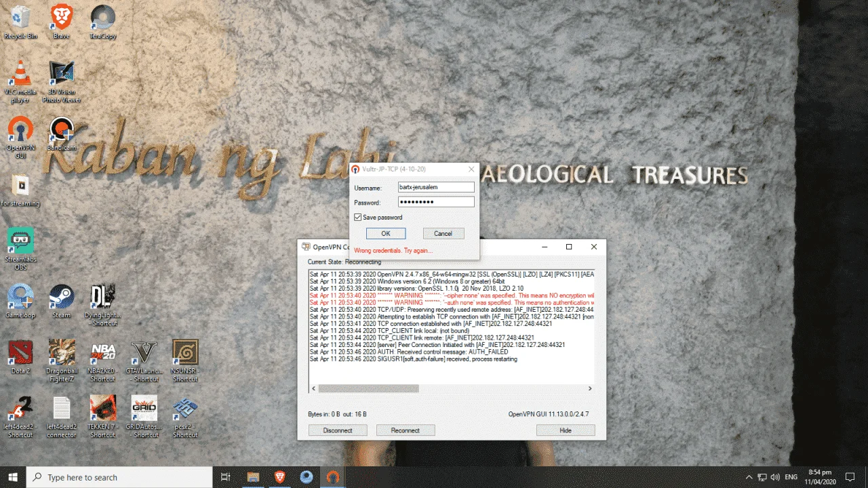Open OpenVPN GUI in the taskbar
This screenshot has height=488, width=868.
(x=332, y=477)
